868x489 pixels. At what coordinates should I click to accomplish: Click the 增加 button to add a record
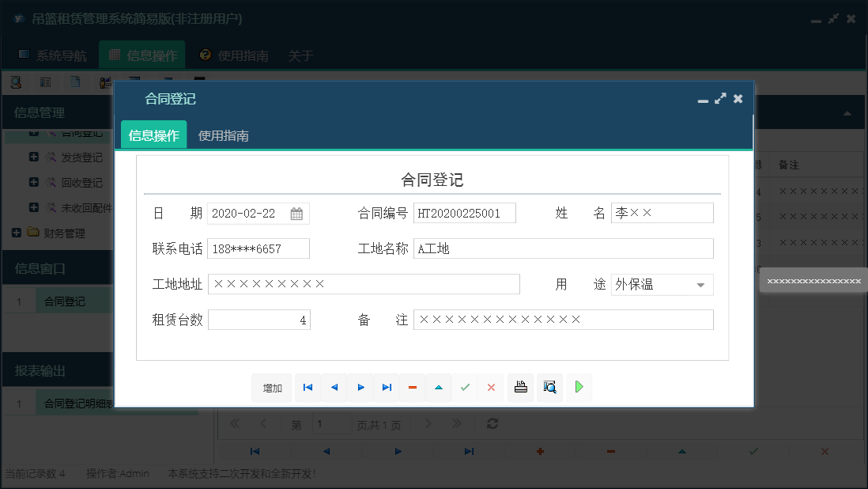(271, 388)
